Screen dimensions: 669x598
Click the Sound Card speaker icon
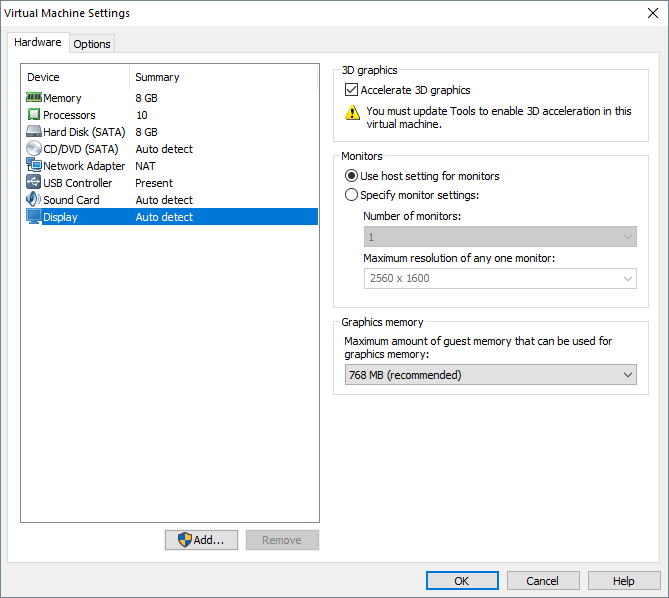pyautogui.click(x=33, y=200)
